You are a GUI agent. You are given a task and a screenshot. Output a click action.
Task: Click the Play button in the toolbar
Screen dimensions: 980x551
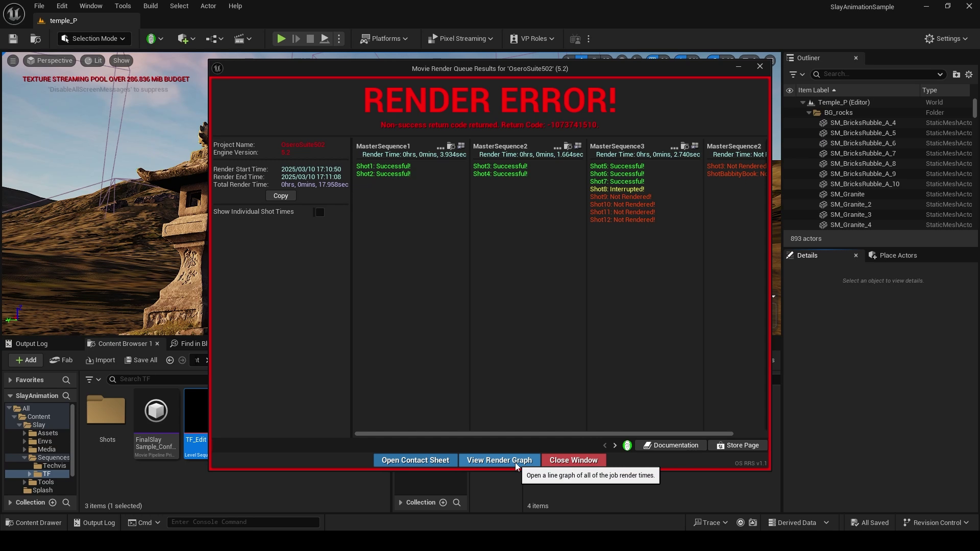point(281,39)
